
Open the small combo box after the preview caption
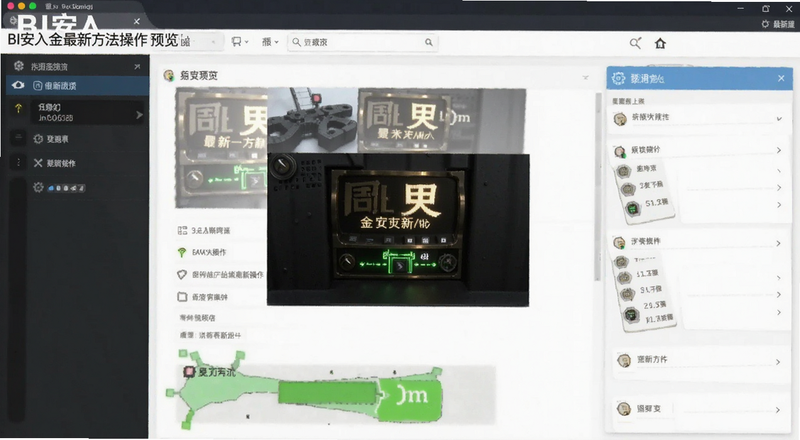(201, 42)
